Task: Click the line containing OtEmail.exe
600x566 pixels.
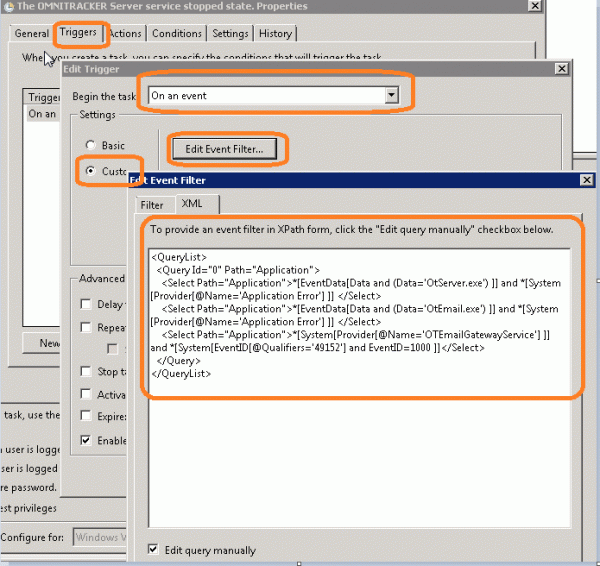Action: [360, 309]
